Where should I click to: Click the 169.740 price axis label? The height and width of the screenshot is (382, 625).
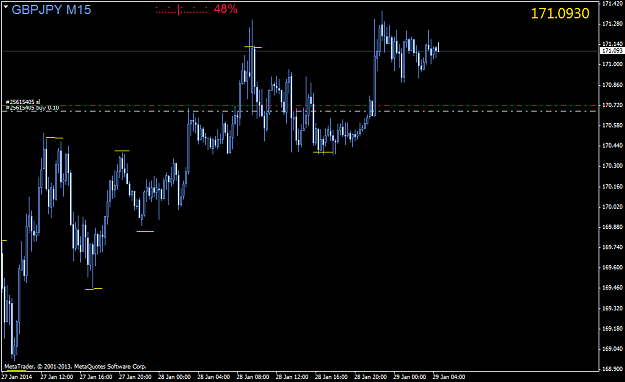(612, 248)
